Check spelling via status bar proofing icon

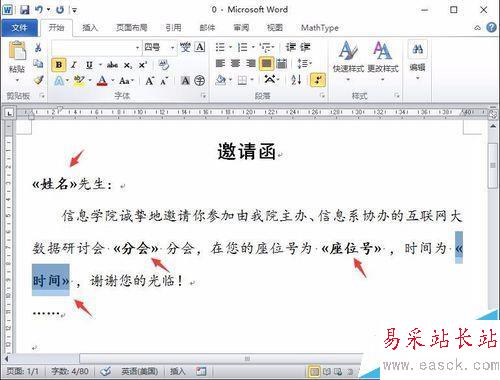pyautogui.click(x=106, y=371)
